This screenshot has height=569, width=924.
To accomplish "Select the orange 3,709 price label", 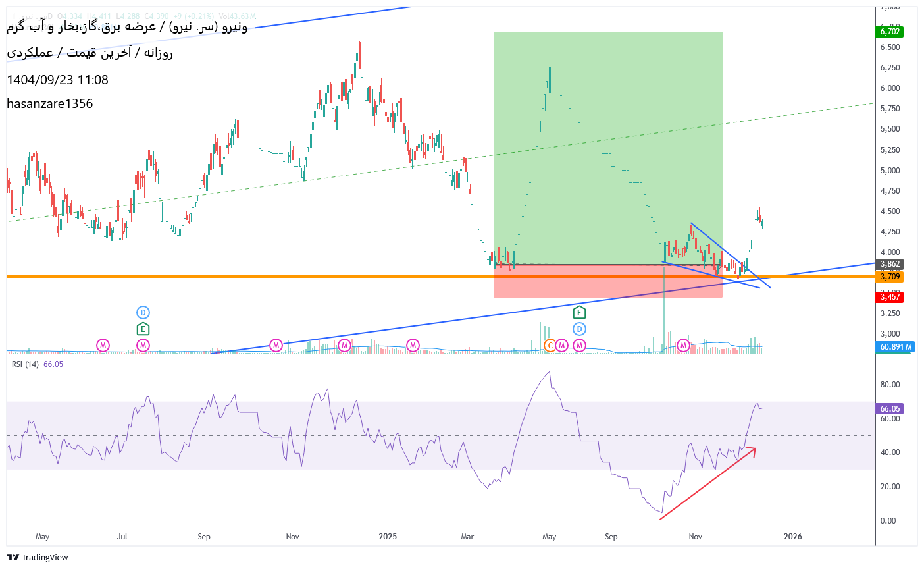I will click(890, 277).
